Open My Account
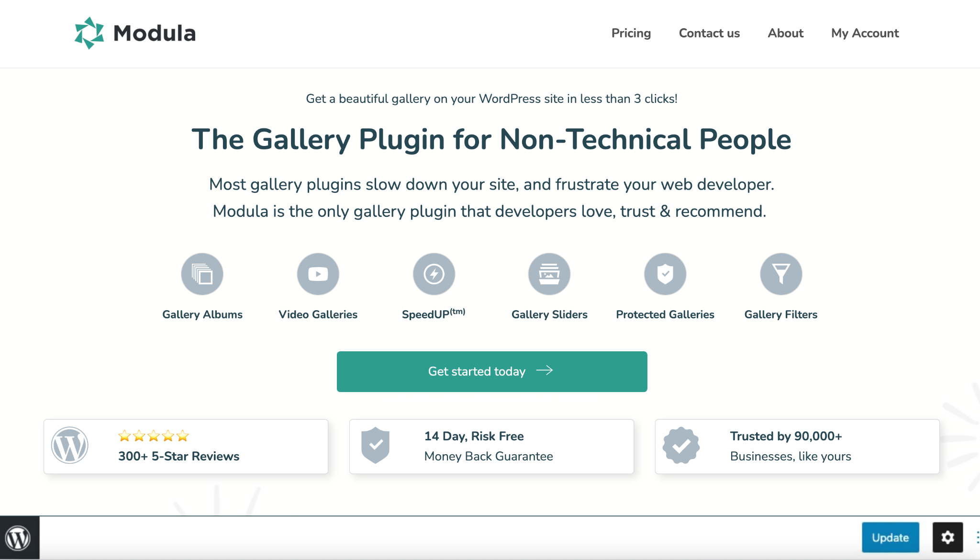Screen dimensions: 980x560 pos(865,33)
